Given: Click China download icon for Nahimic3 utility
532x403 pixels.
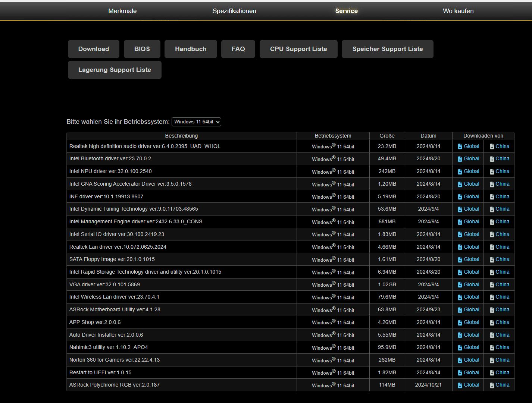Looking at the screenshot, I should [492, 347].
